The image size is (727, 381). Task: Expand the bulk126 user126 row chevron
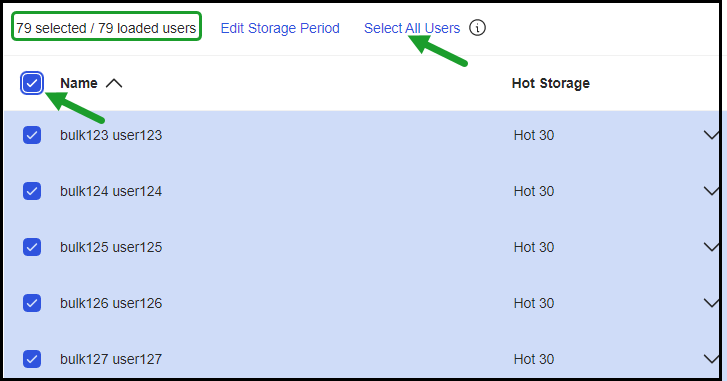[711, 303]
